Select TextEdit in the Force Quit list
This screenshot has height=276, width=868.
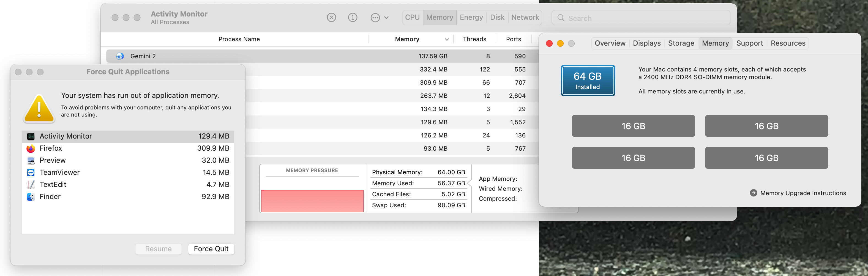click(x=128, y=185)
